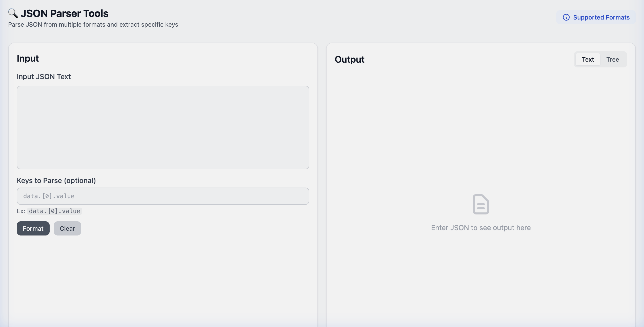Image resolution: width=644 pixels, height=327 pixels.
Task: Open the Supported Formats reference
Action: 601,17
